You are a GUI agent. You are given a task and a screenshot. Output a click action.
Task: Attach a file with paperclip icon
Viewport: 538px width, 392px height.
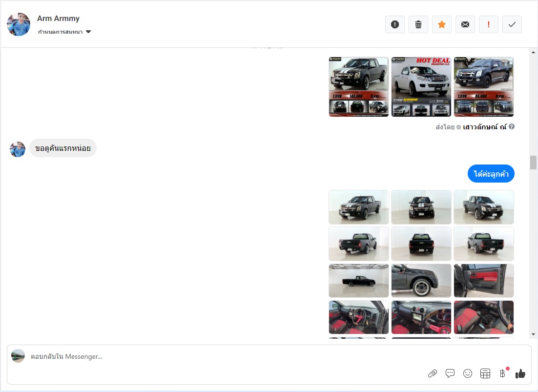click(433, 373)
